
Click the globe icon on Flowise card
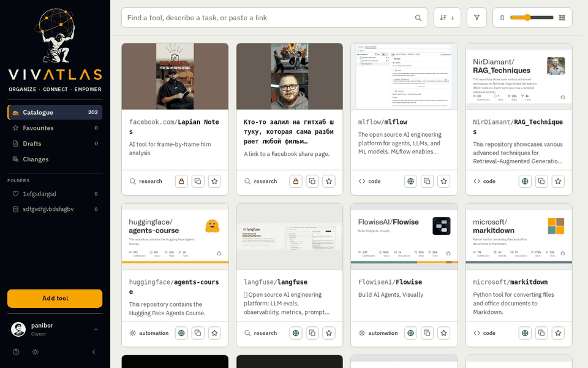click(x=410, y=332)
